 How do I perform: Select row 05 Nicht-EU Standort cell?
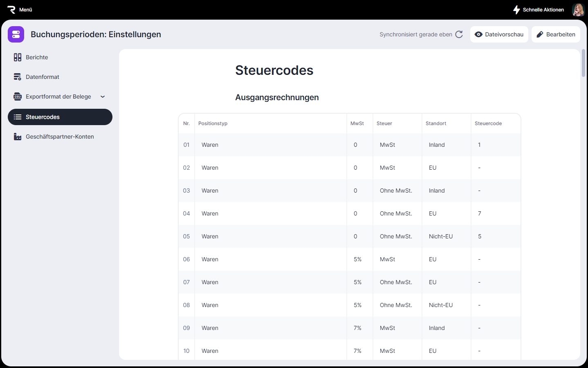click(x=441, y=237)
